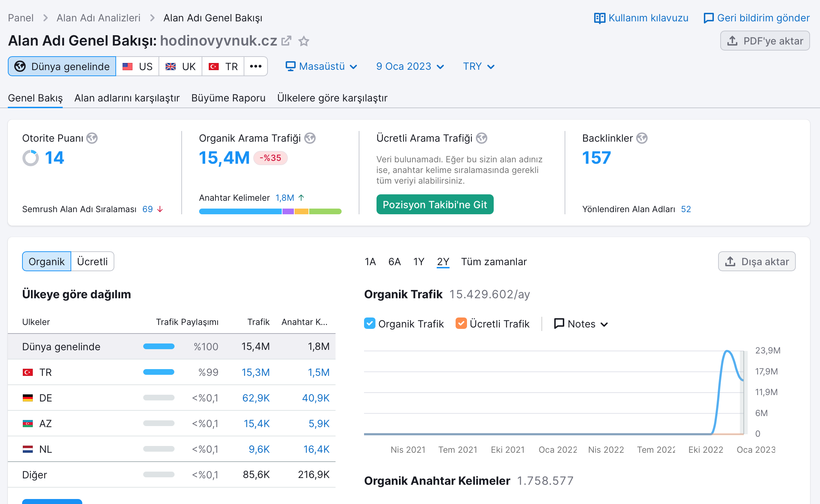Switch to Büyüme Raporu tab
Viewport: 820px width, 504px height.
pyautogui.click(x=228, y=98)
